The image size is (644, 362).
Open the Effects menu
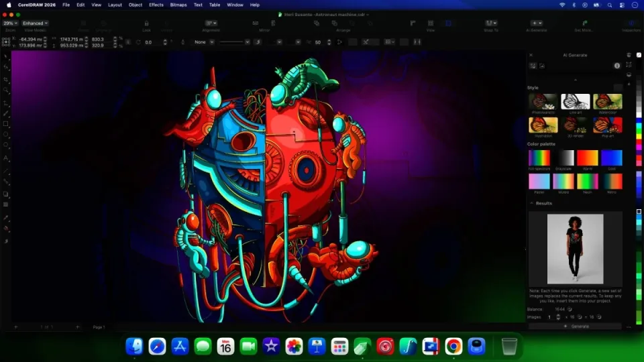[156, 5]
